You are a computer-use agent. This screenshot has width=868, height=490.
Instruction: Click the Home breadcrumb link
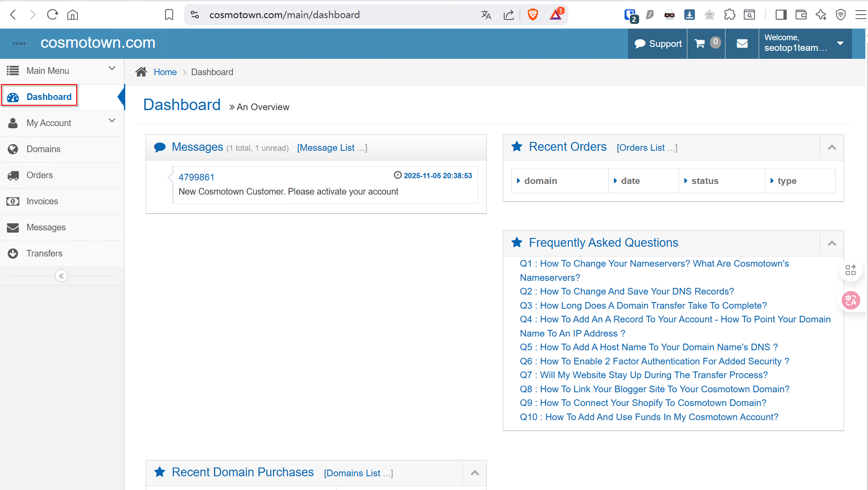pyautogui.click(x=165, y=72)
